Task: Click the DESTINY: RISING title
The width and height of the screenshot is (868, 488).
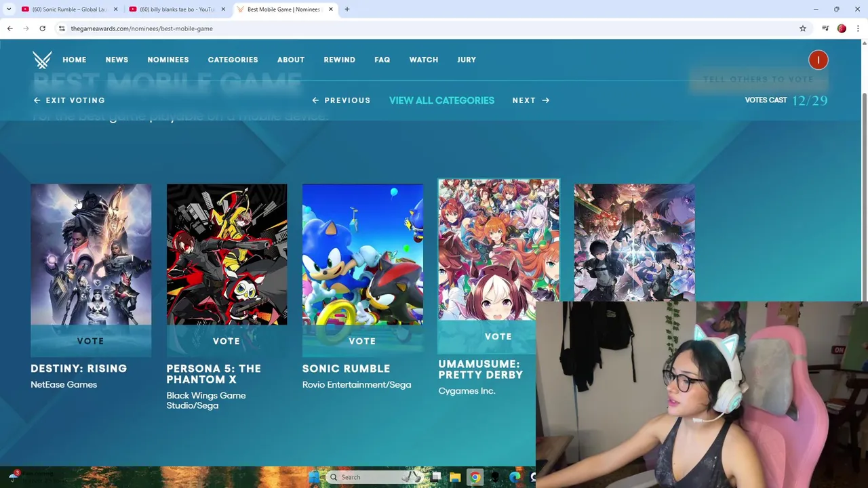Action: coord(79,369)
